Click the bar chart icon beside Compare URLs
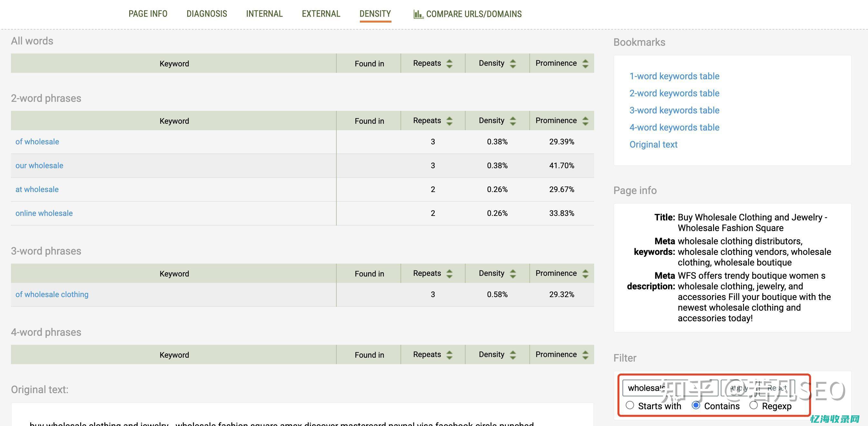 pos(418,14)
